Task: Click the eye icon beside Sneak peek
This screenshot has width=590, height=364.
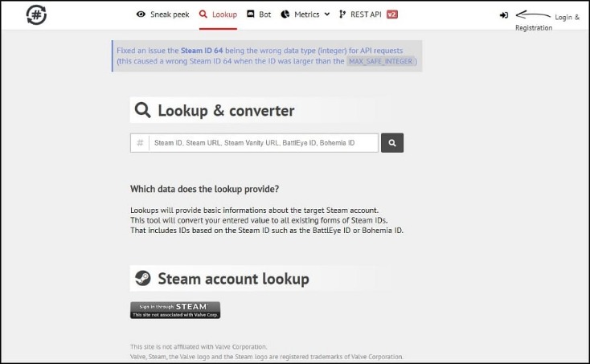Action: [141, 14]
